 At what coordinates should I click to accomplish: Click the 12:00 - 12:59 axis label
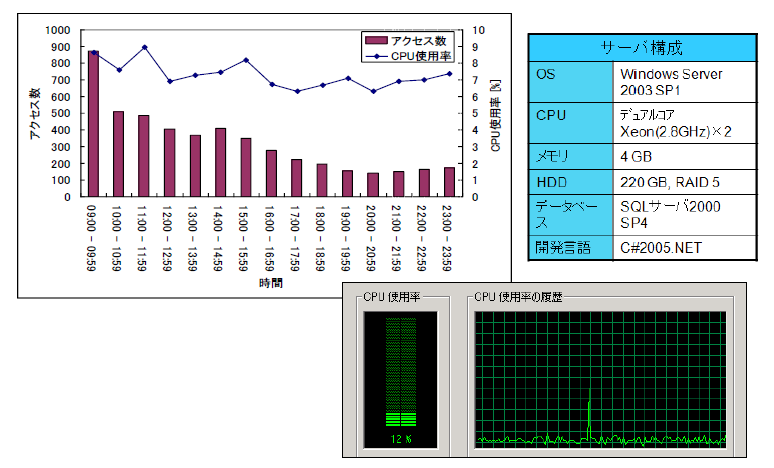167,238
